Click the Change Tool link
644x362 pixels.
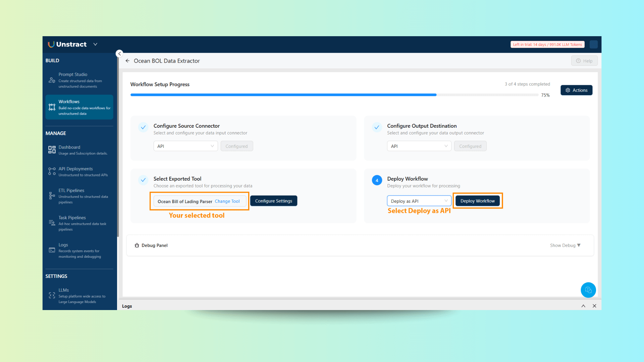click(227, 201)
